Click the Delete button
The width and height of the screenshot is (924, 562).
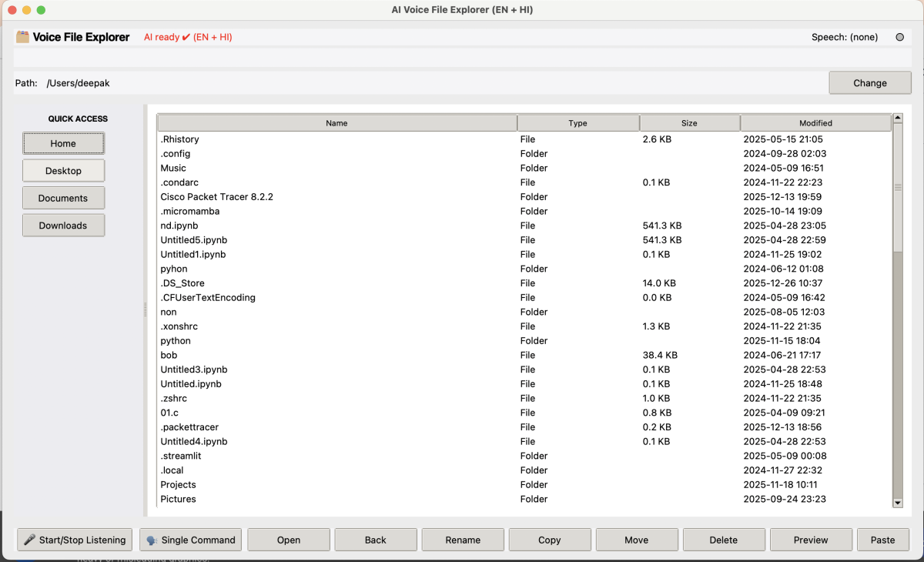(x=723, y=540)
